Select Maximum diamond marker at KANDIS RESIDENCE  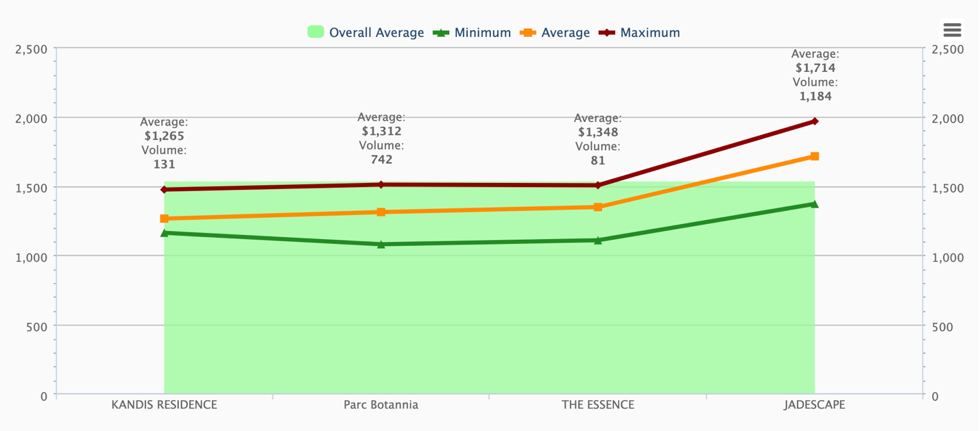click(x=165, y=189)
